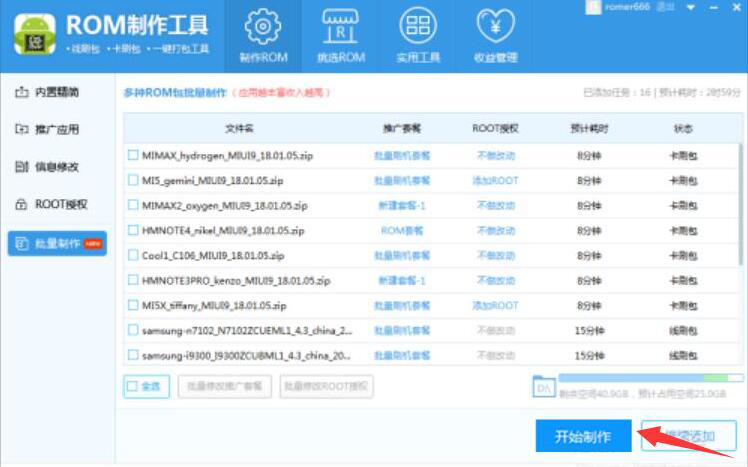Open 添加ROOT option for MI5X_tiffany row

pyautogui.click(x=495, y=306)
